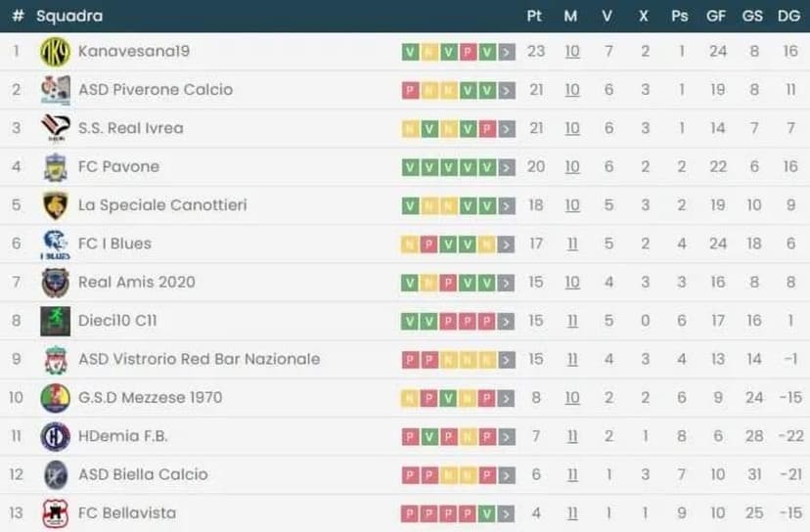
Task: Click the Real Amis 2020 crest
Action: (55, 283)
